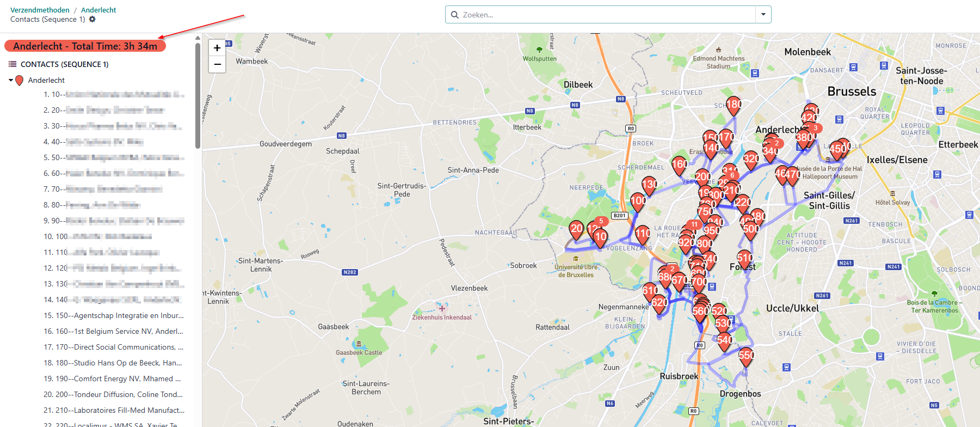Viewport: 980px width, 427px height.
Task: Click the settings gear next to Contacts
Action: point(93,19)
